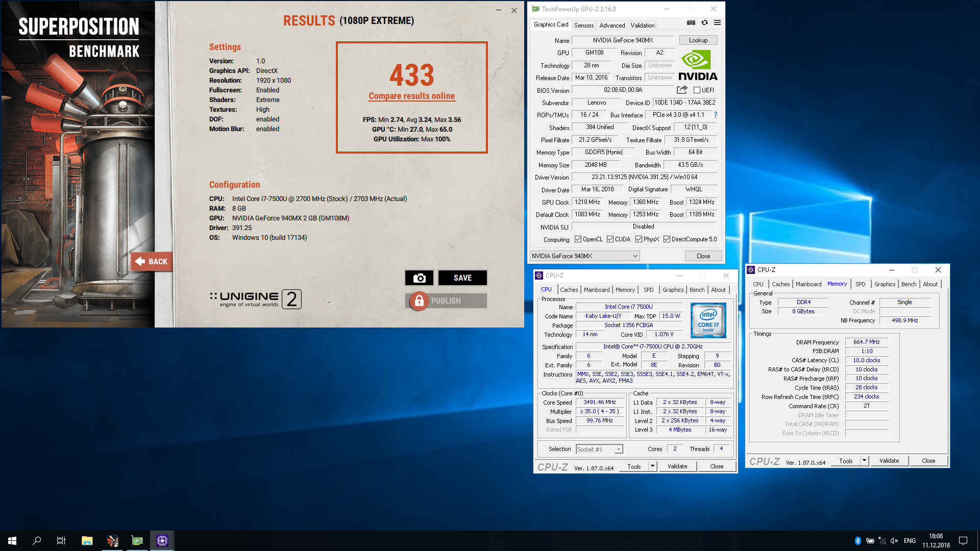Click the CPU-Z title bar icon of the Memory tab window
Screen dimensions: 980x551
[751, 270]
